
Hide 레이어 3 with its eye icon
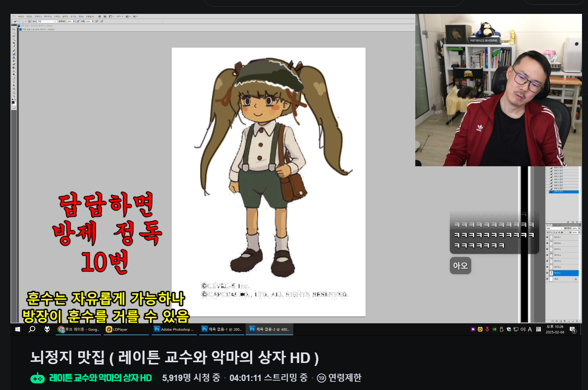tap(547, 261)
